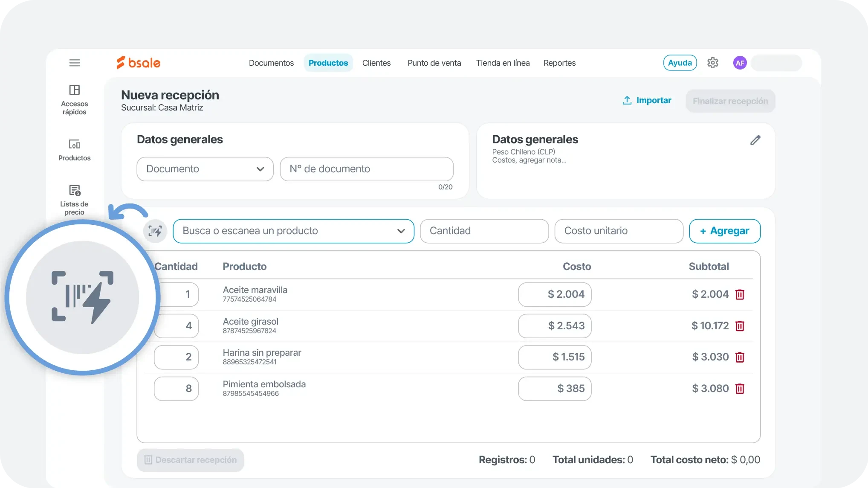The width and height of the screenshot is (868, 488).
Task: Expand the Documento dropdown
Action: (205, 169)
